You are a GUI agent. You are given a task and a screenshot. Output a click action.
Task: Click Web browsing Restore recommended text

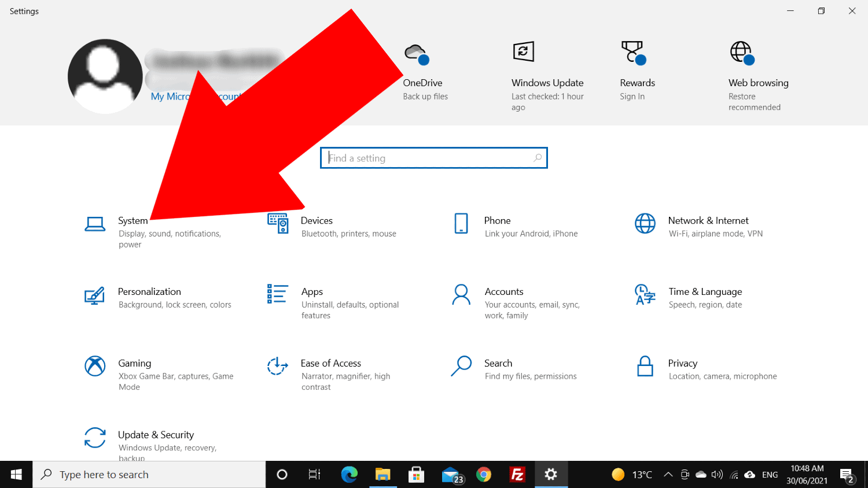tap(755, 102)
